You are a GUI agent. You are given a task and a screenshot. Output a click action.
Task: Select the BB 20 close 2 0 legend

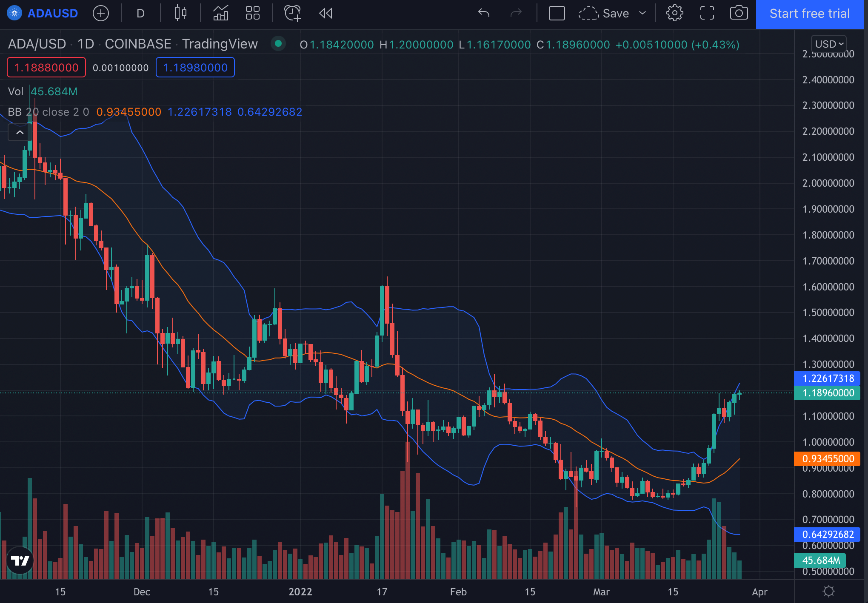click(49, 112)
